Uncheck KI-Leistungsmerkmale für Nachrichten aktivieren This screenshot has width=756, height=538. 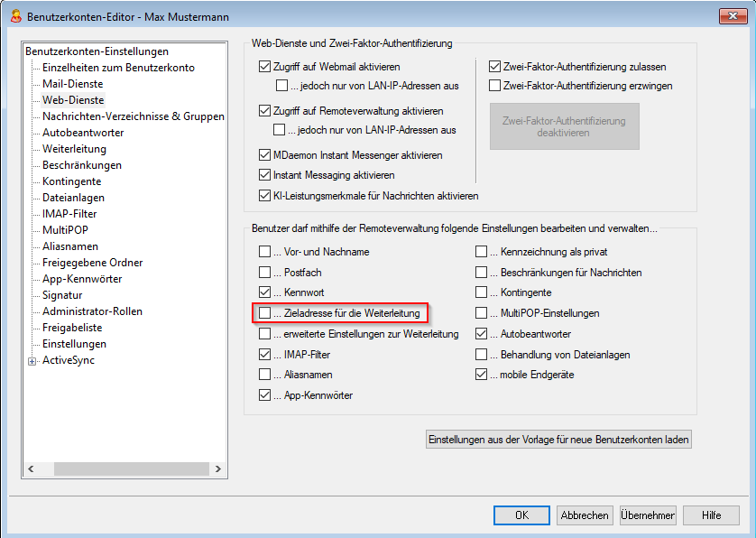[264, 196]
